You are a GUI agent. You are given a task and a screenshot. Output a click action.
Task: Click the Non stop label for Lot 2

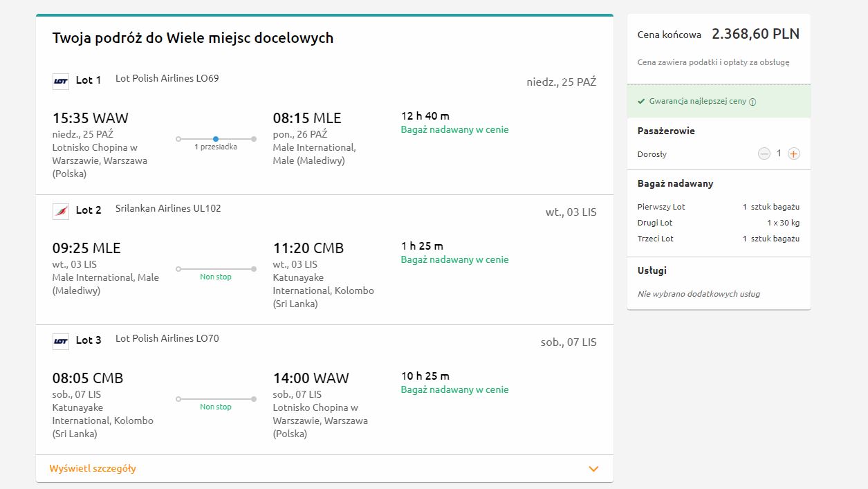click(216, 277)
